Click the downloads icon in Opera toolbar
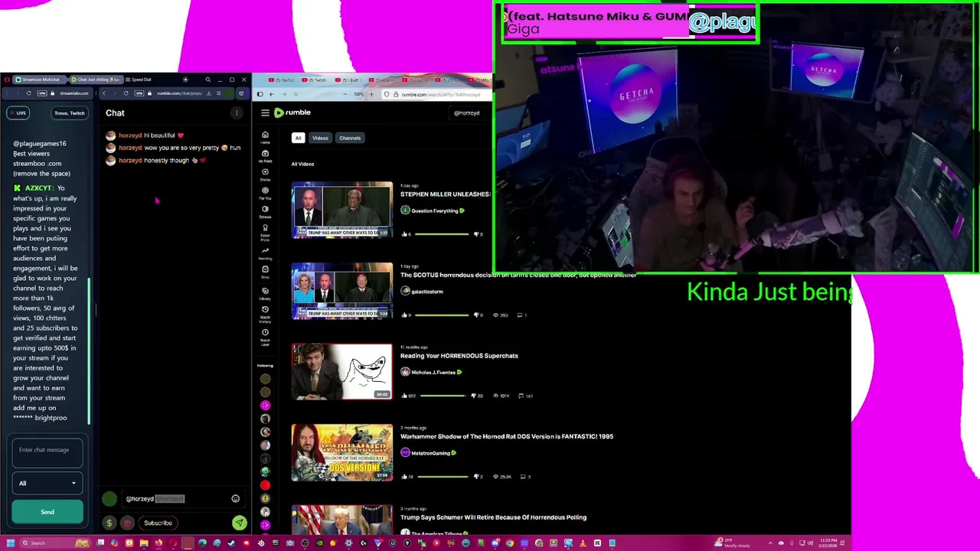Viewport: 980px width, 551px height. coord(208,93)
